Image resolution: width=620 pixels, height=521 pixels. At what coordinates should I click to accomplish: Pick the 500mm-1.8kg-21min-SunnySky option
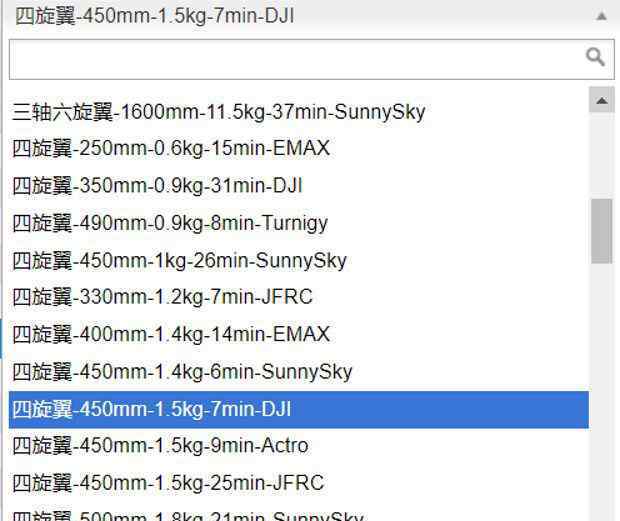pos(188,515)
